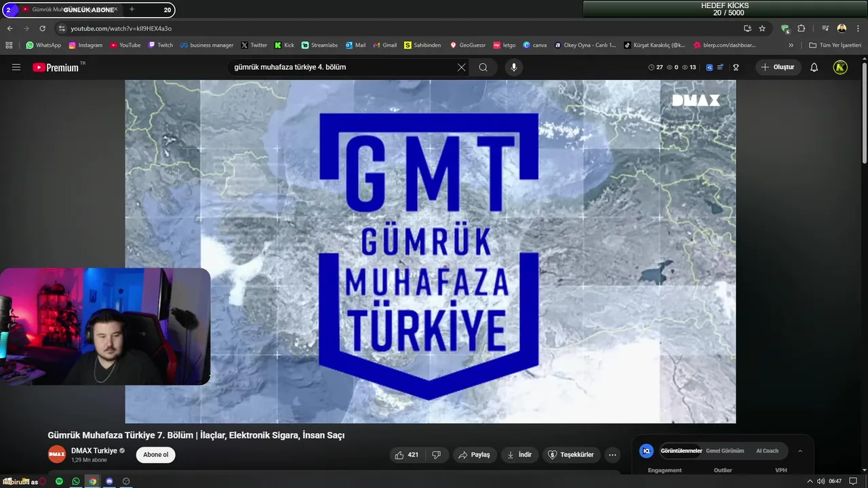
Task: Open the apps grid in bookmarks bar
Action: pos(9,45)
